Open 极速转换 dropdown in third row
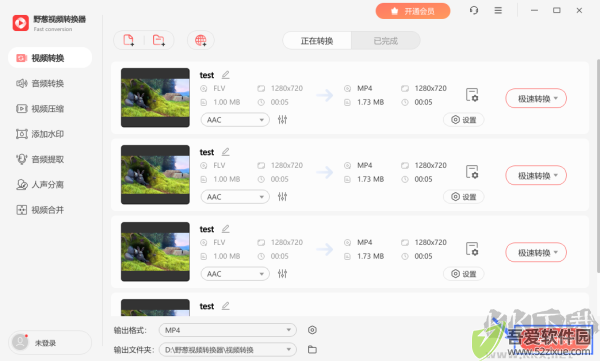The width and height of the screenshot is (600, 361). click(x=536, y=253)
